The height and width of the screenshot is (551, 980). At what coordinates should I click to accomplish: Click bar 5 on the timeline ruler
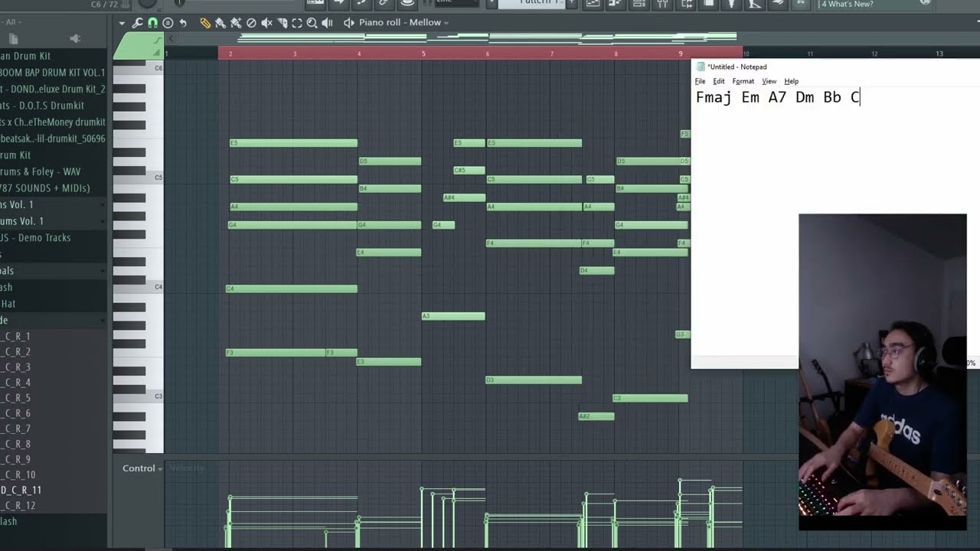(x=423, y=54)
